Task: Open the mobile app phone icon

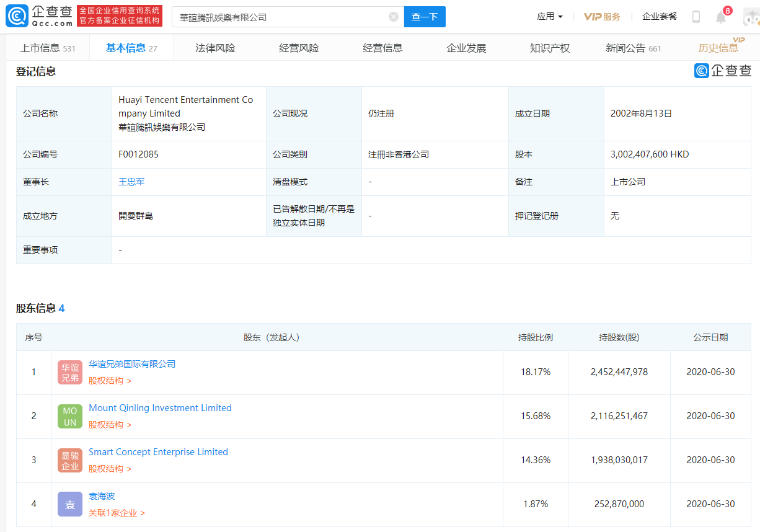Action: pyautogui.click(x=696, y=17)
